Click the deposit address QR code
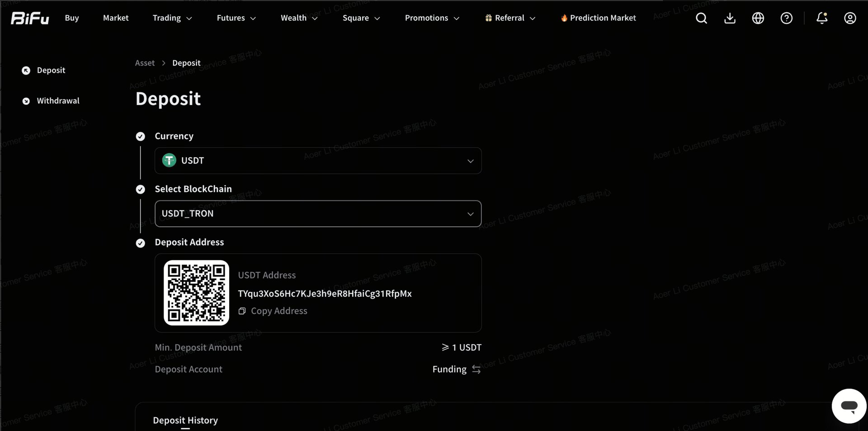 click(x=196, y=293)
